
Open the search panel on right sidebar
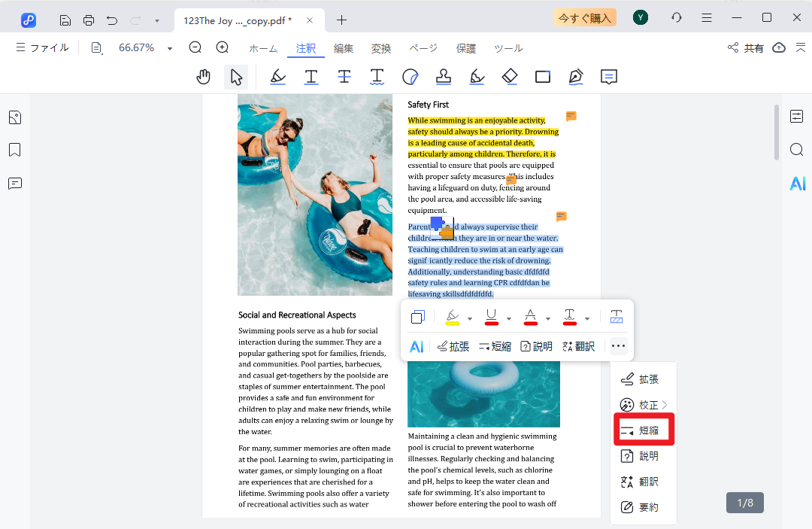pos(797,150)
